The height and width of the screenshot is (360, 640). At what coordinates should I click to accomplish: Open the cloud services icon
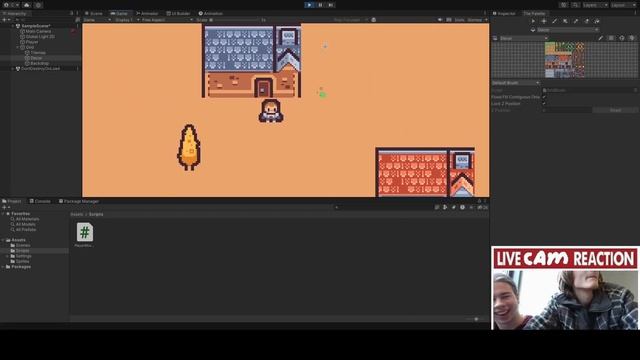pos(27,5)
